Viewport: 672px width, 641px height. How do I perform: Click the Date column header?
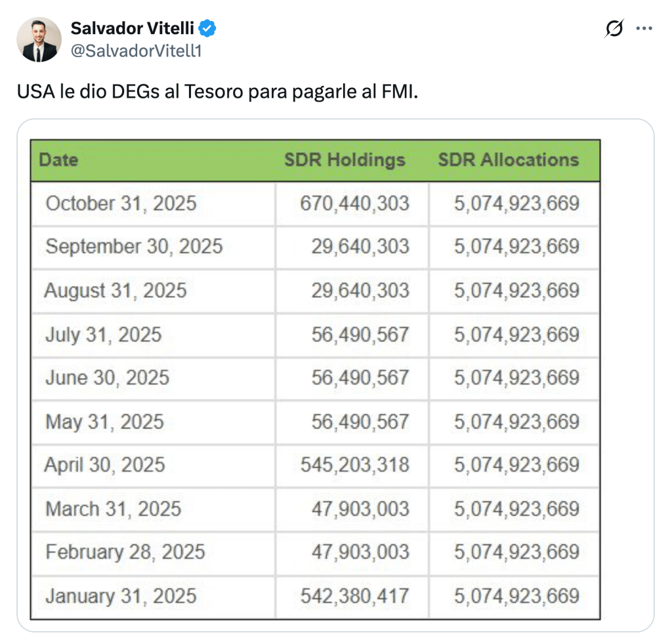[x=58, y=160]
